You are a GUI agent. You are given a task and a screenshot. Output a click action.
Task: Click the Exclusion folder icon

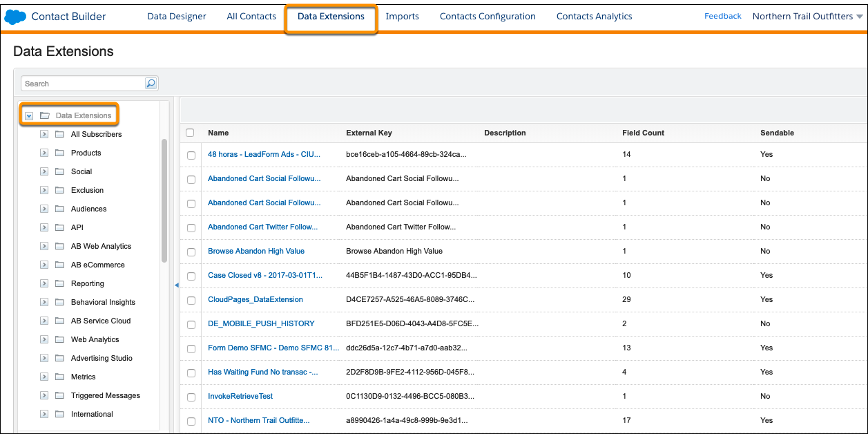coord(59,190)
